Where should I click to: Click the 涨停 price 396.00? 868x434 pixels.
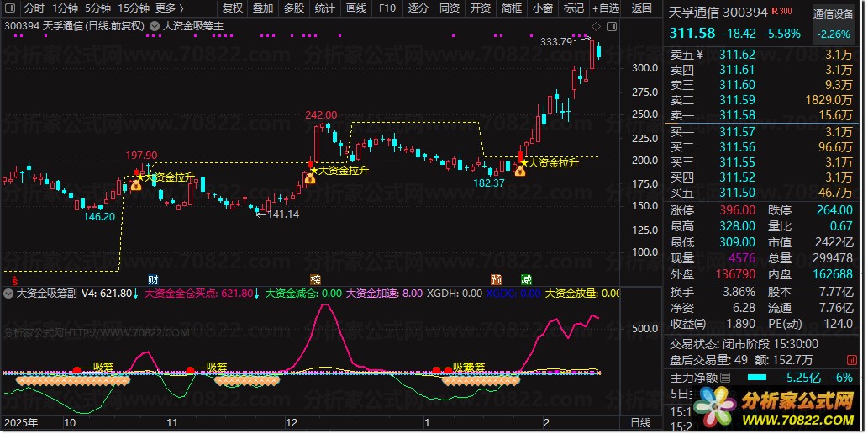tap(737, 210)
